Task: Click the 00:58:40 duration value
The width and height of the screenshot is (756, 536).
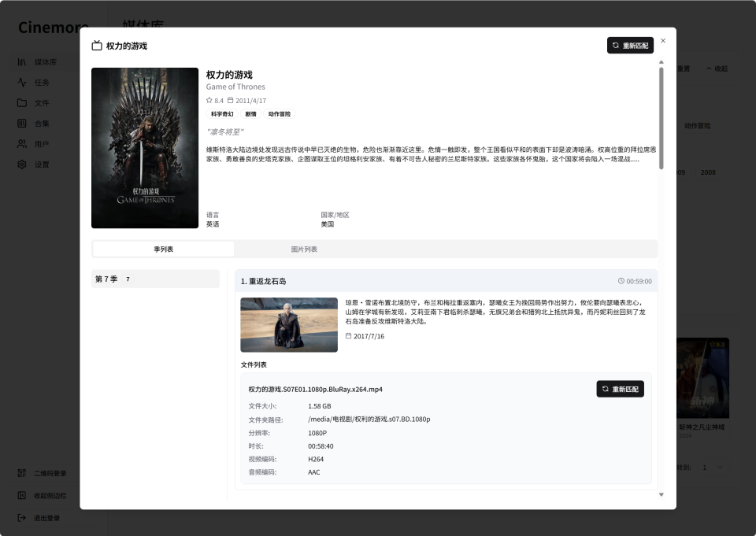Action: 321,446
